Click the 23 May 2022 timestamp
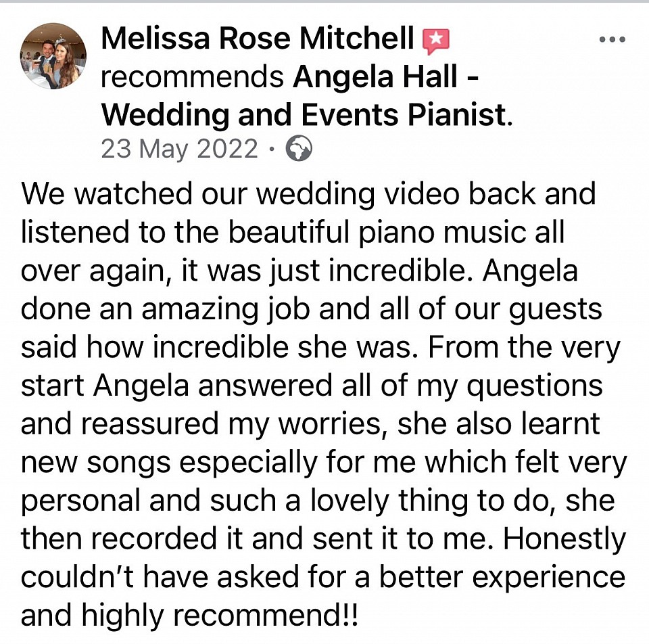Viewport: 649px width, 644px height. click(179, 149)
